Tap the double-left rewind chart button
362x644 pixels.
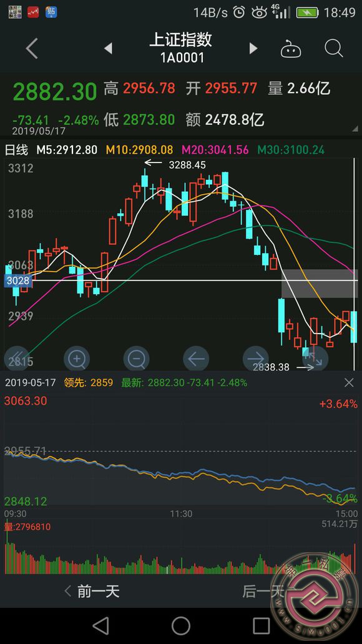(17, 359)
